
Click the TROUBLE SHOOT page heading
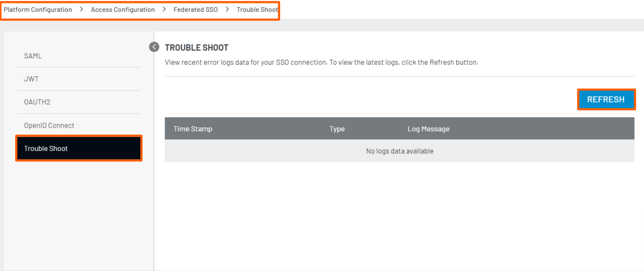pyautogui.click(x=197, y=47)
